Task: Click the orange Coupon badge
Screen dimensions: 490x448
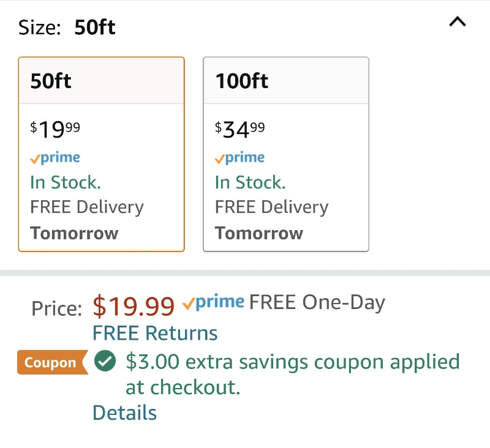Action: pyautogui.click(x=53, y=362)
